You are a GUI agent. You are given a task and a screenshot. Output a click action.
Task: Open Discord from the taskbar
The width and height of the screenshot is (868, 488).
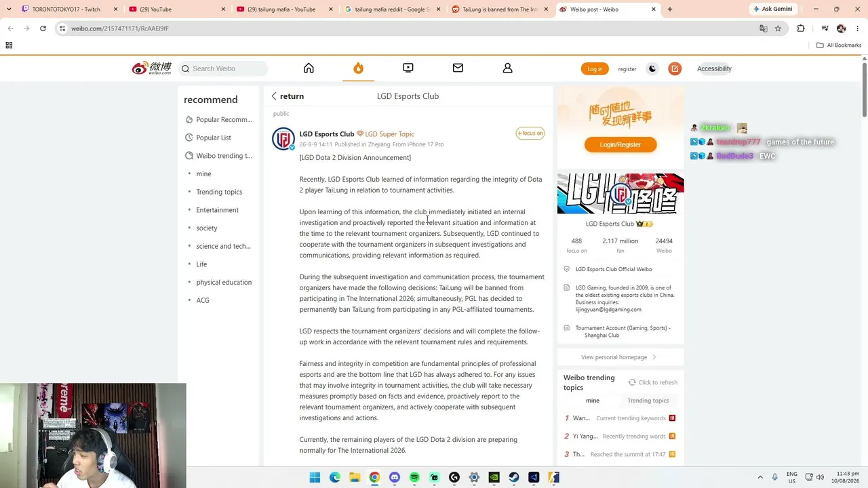pyautogui.click(x=395, y=478)
